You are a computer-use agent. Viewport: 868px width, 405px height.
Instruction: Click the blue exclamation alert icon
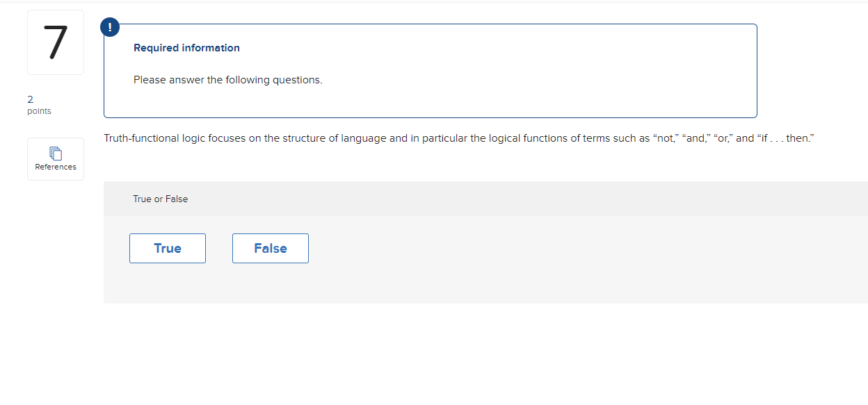tap(110, 27)
